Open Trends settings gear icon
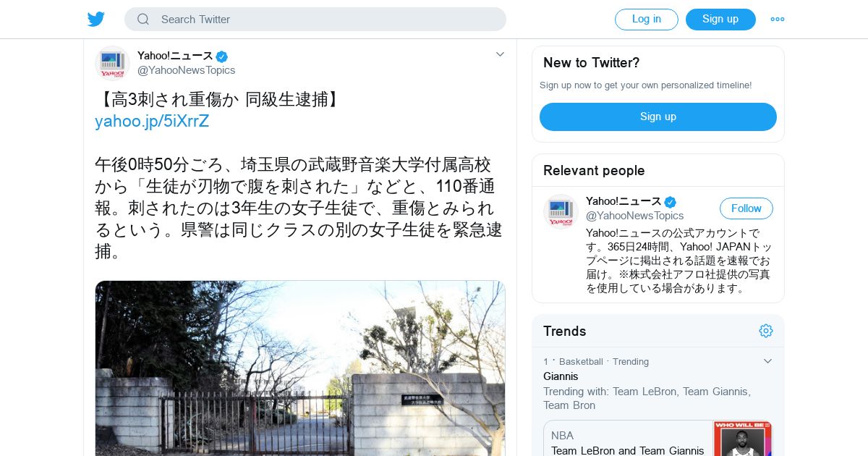868x456 pixels. 766,331
